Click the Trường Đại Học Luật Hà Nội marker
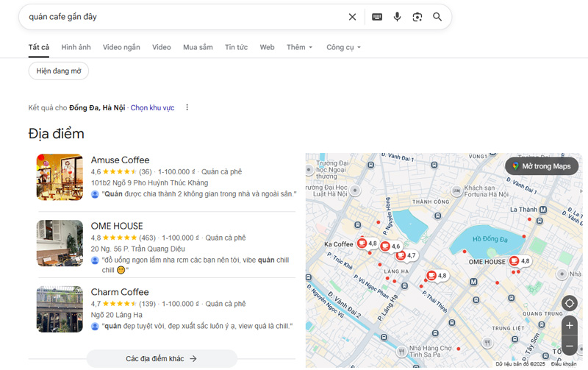This screenshot has height=370, width=588. point(355,191)
